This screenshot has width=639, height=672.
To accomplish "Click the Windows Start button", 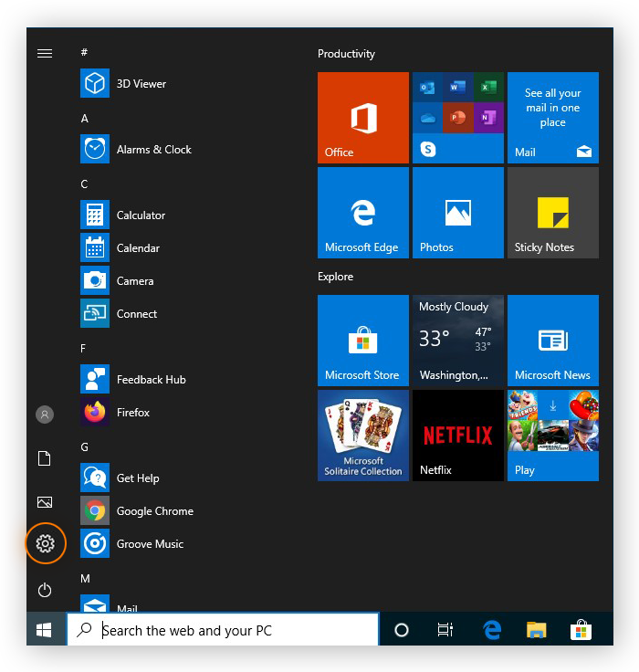I will tap(44, 630).
